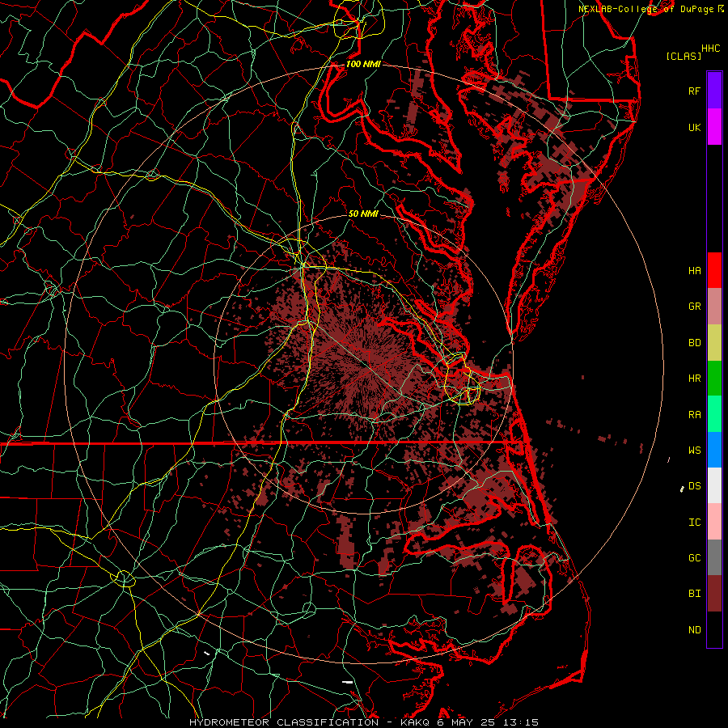This screenshot has width=728, height=728.
Task: Click the Hydrometeor Classification KAKQ title caption
Action: coord(364,722)
